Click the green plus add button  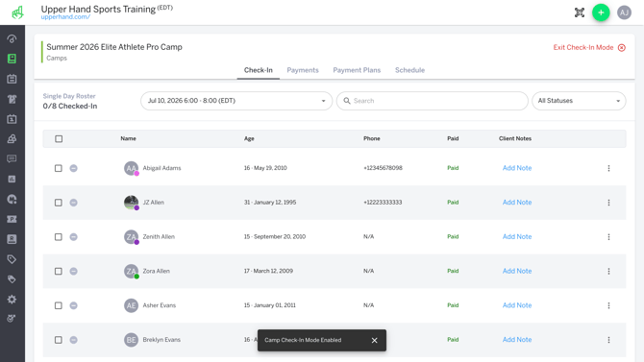pyautogui.click(x=601, y=12)
